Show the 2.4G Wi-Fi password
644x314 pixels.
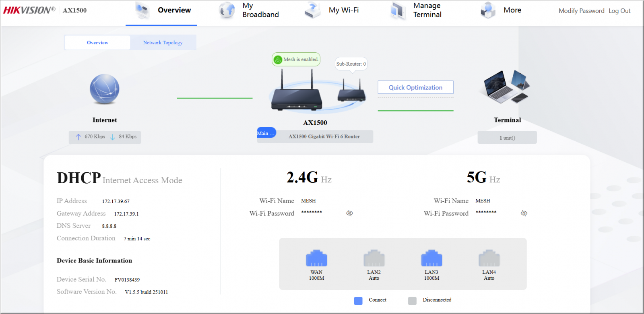349,213
